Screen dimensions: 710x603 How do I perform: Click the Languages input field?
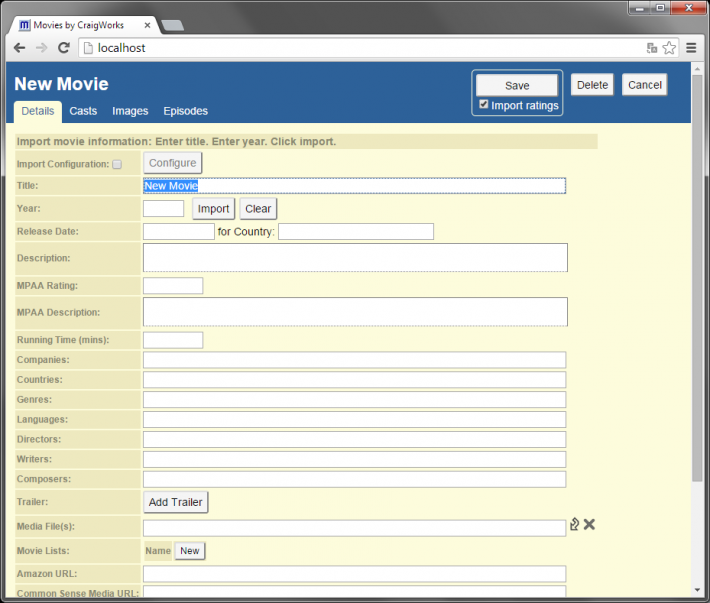tap(355, 420)
